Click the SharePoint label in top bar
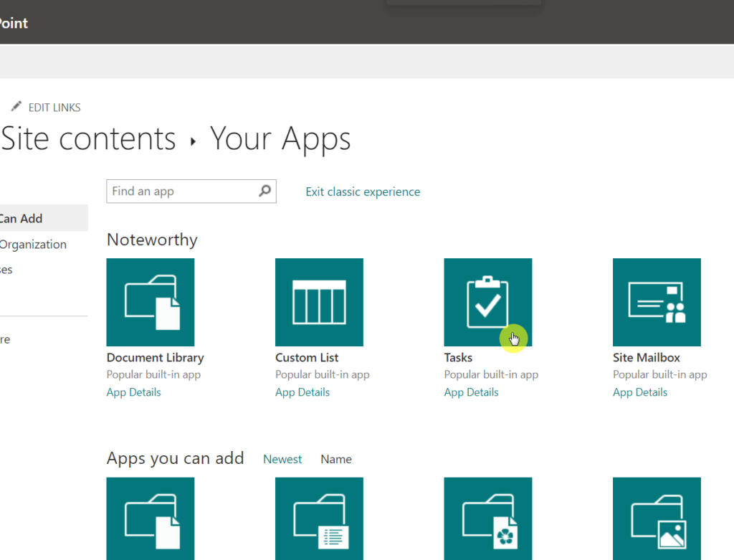 point(14,23)
